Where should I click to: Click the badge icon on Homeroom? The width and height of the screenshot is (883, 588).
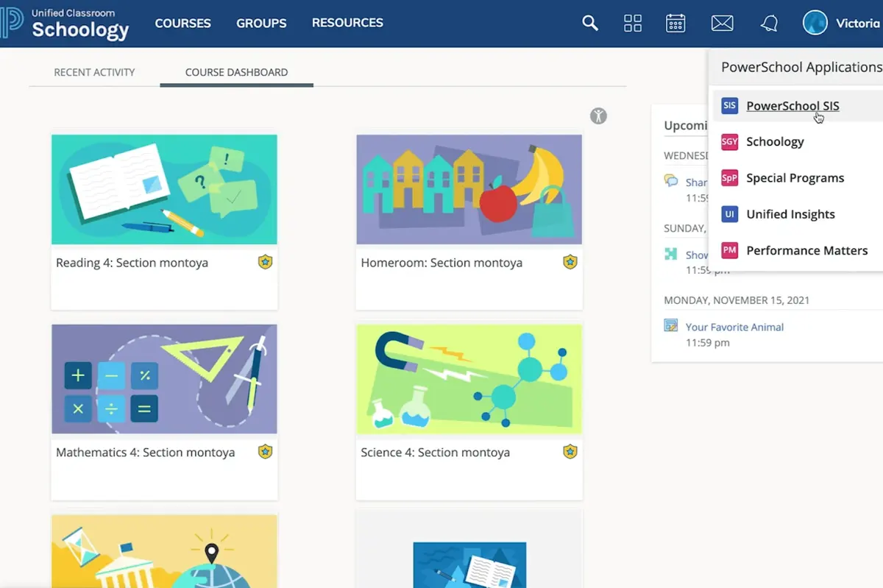(570, 262)
